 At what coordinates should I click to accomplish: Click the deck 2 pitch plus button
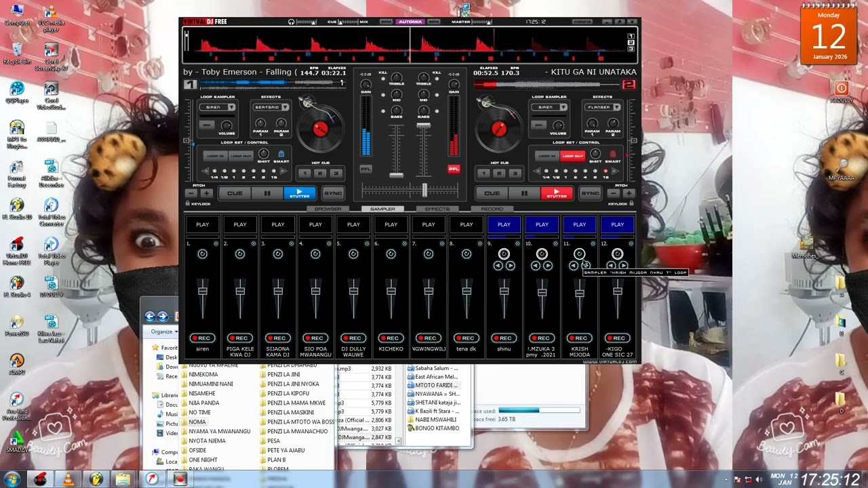(628, 193)
